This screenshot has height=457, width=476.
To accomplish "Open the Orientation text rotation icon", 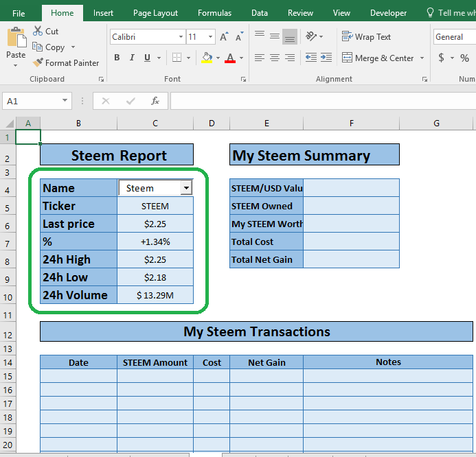I will (311, 36).
